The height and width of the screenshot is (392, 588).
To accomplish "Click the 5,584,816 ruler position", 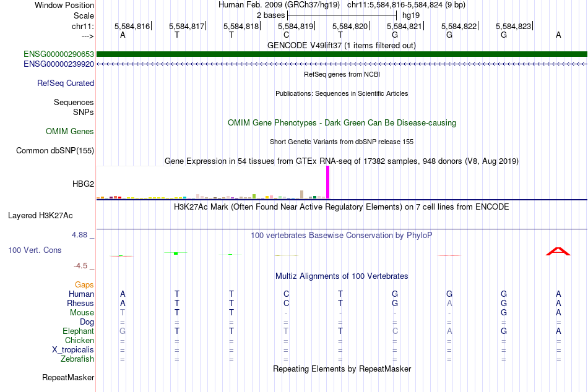I will [x=132, y=26].
